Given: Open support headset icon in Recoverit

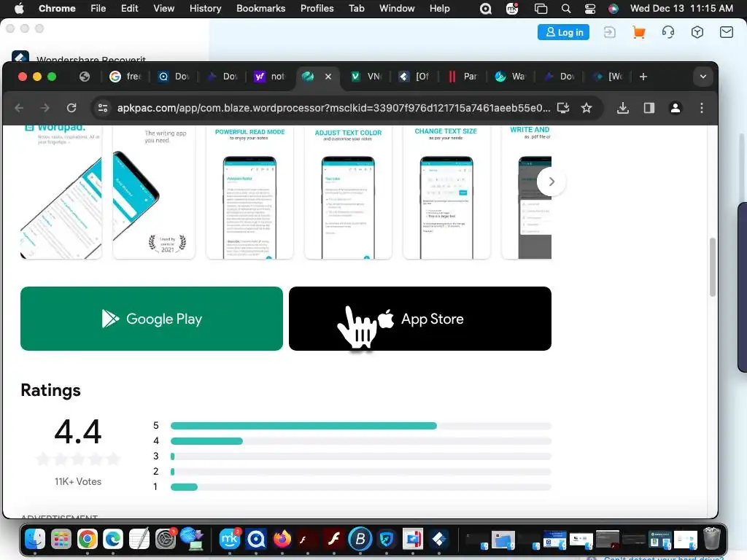Looking at the screenshot, I should point(668,32).
